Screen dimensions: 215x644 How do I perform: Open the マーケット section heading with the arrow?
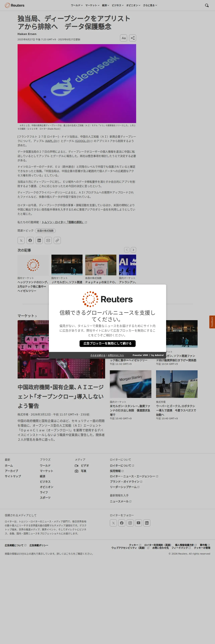(x=27, y=316)
